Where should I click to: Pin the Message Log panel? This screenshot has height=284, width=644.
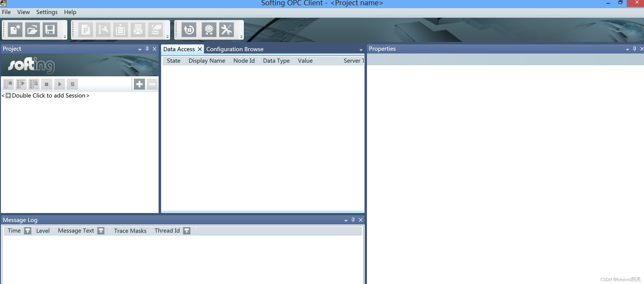tap(353, 220)
